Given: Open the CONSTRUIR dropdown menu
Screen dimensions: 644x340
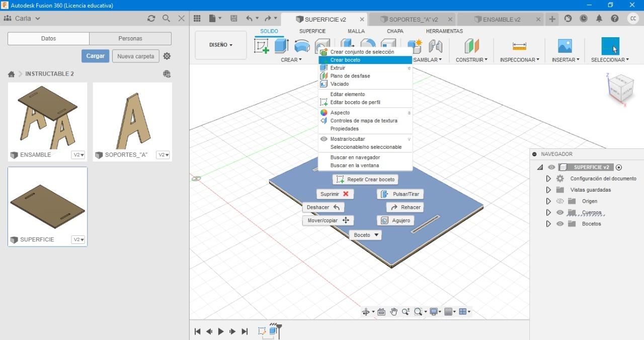Looking at the screenshot, I should (x=471, y=60).
